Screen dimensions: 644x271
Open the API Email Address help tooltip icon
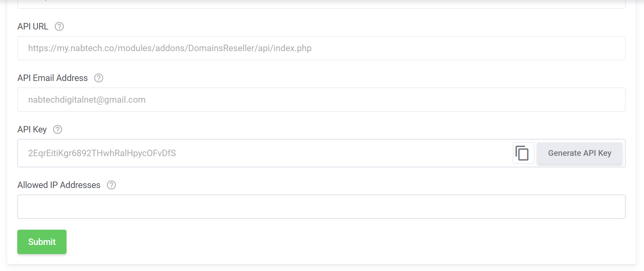pyautogui.click(x=99, y=78)
